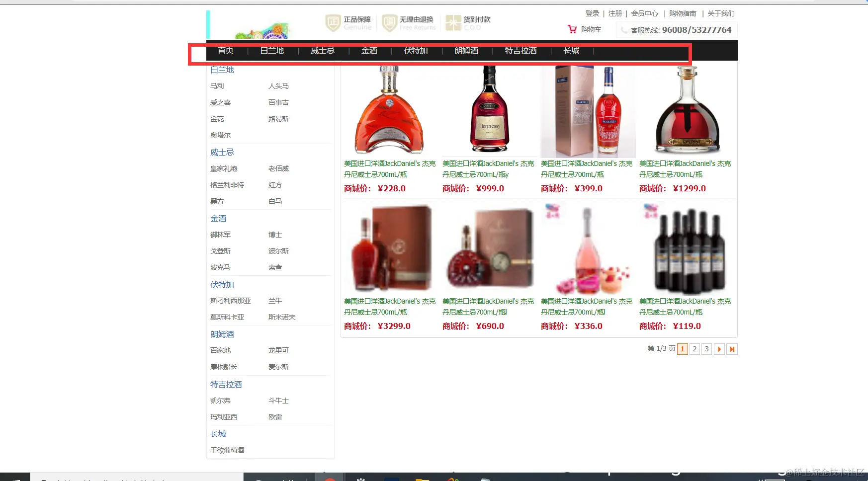This screenshot has width=868, height=481.
Task: Select page 1 in pagination
Action: [x=683, y=349]
